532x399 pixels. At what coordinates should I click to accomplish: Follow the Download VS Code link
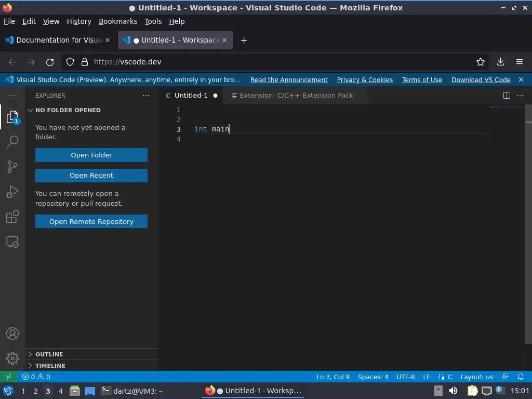point(481,79)
